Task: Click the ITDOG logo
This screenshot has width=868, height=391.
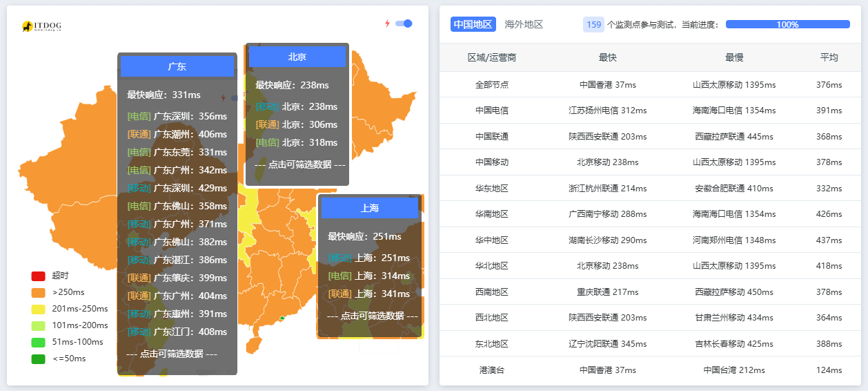Action: 41,26
